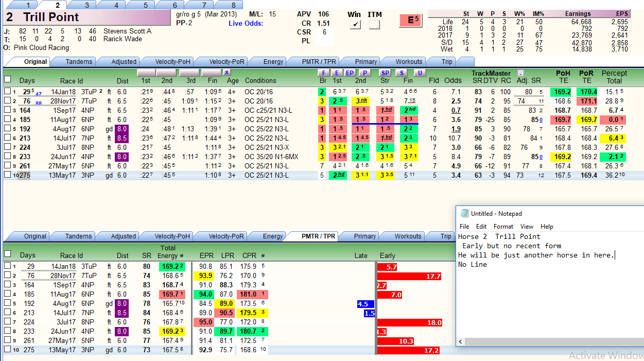644x361 pixels.
Task: Click the 4.5 blue Late bar
Action: pyautogui.click(x=366, y=304)
